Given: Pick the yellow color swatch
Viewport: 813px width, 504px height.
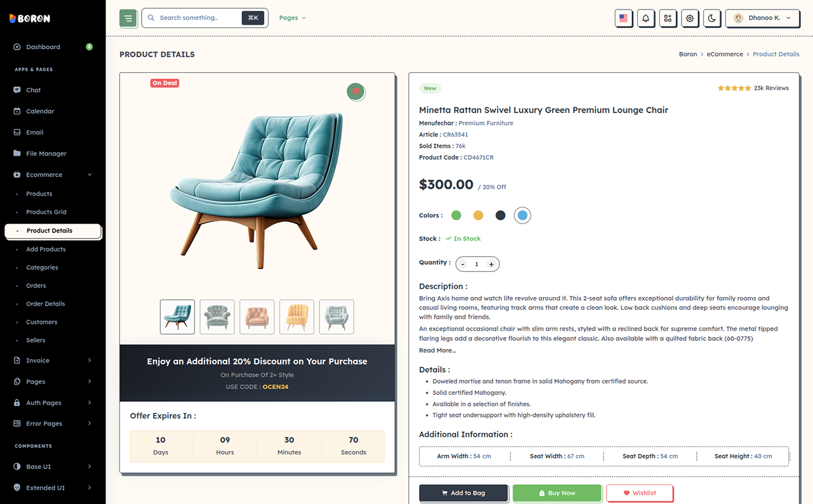Looking at the screenshot, I should coord(478,215).
